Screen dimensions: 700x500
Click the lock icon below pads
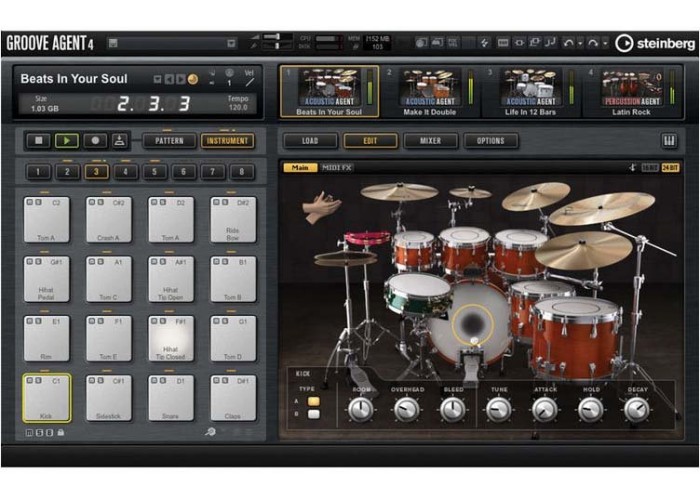pos(61,433)
